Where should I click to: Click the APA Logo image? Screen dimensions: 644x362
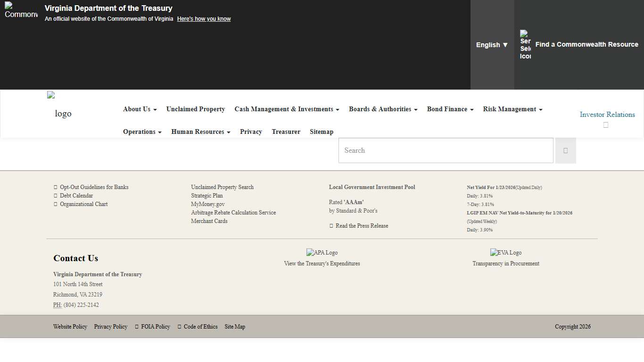coord(322,253)
